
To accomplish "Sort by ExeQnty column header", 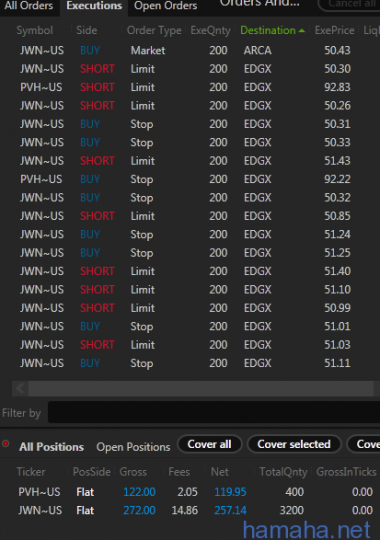I will [210, 31].
